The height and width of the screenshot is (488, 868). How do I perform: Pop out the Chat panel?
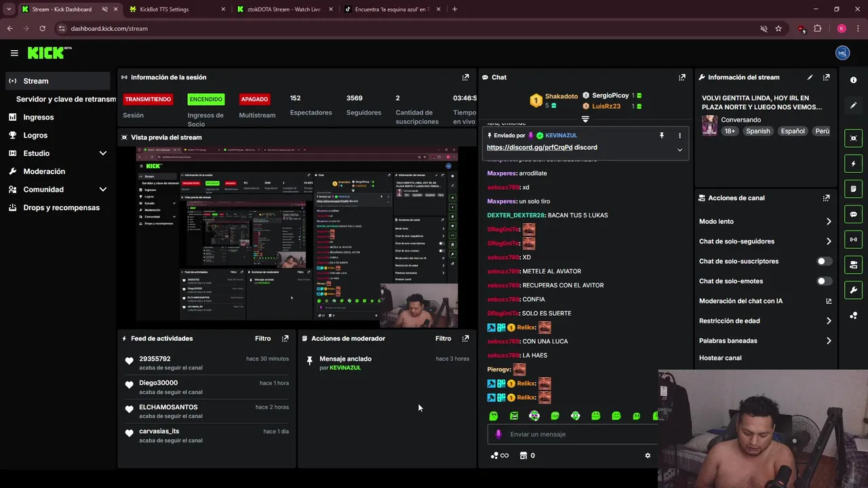coord(682,77)
